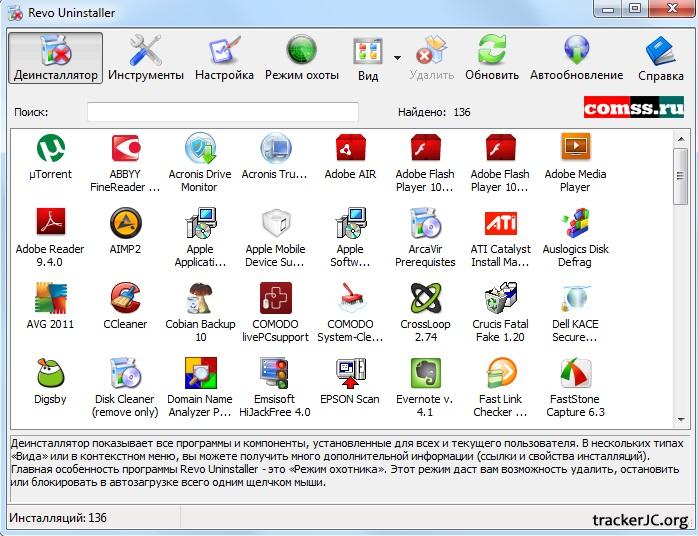Select the µTorrent program icon
This screenshot has height=536, width=698.
pos(50,149)
